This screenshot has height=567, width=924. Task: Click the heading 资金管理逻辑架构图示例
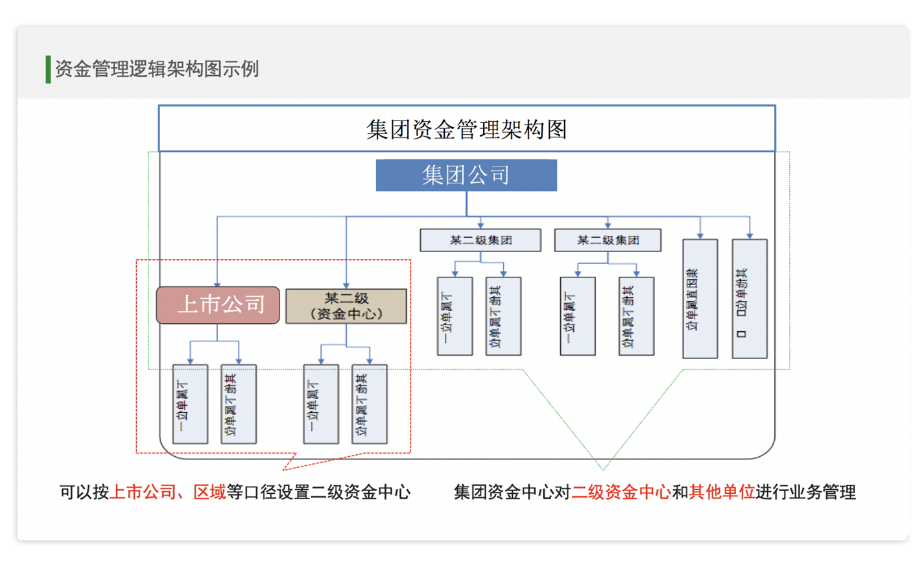coord(156,69)
